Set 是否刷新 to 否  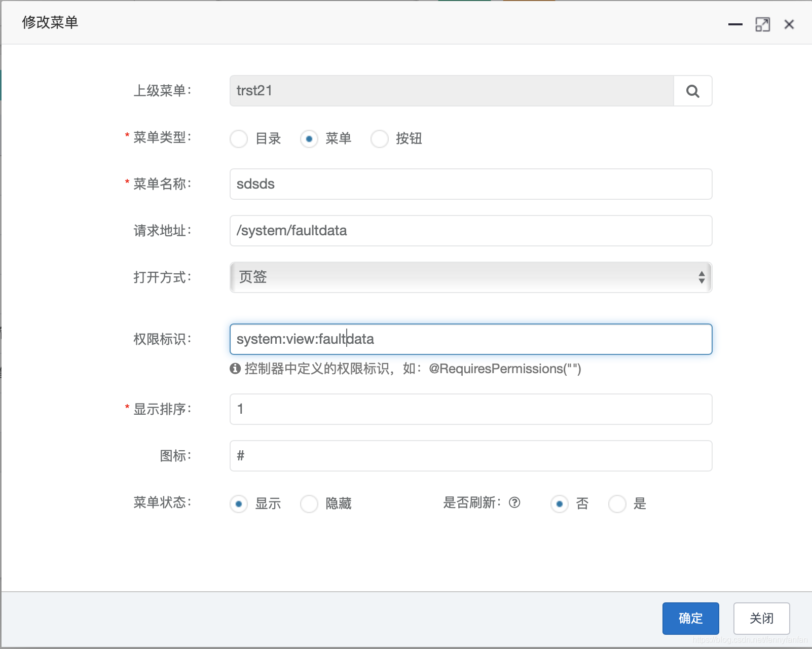click(560, 503)
